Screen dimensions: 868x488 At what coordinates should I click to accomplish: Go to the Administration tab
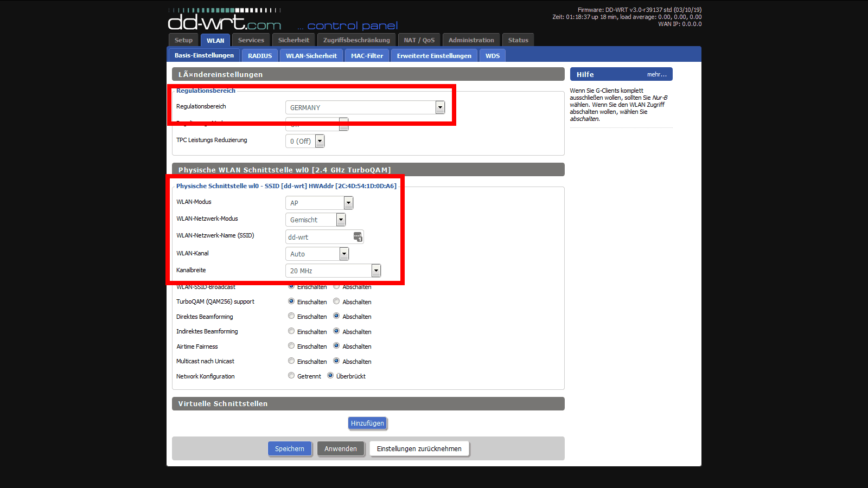(471, 40)
